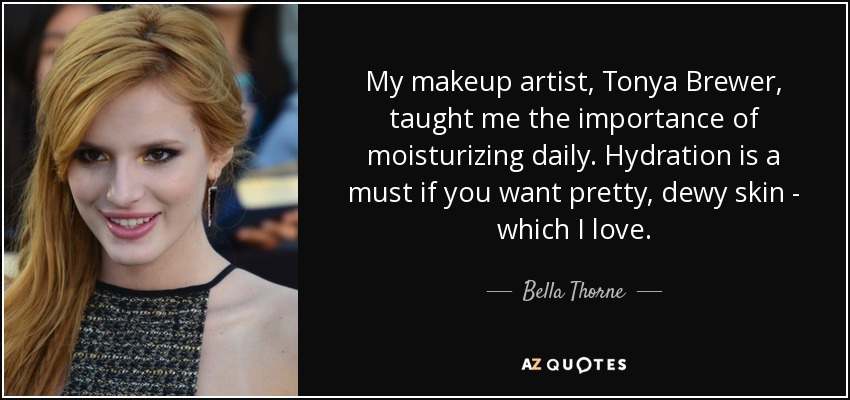
Task: Click the line 'must if you want pretty, dewy skin'
Action: point(567,193)
